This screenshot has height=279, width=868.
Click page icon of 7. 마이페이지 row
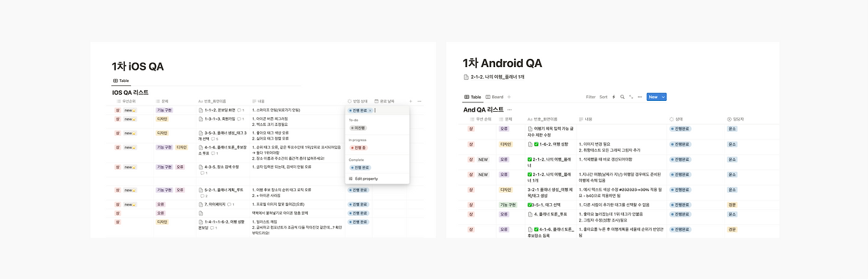pyautogui.click(x=201, y=204)
